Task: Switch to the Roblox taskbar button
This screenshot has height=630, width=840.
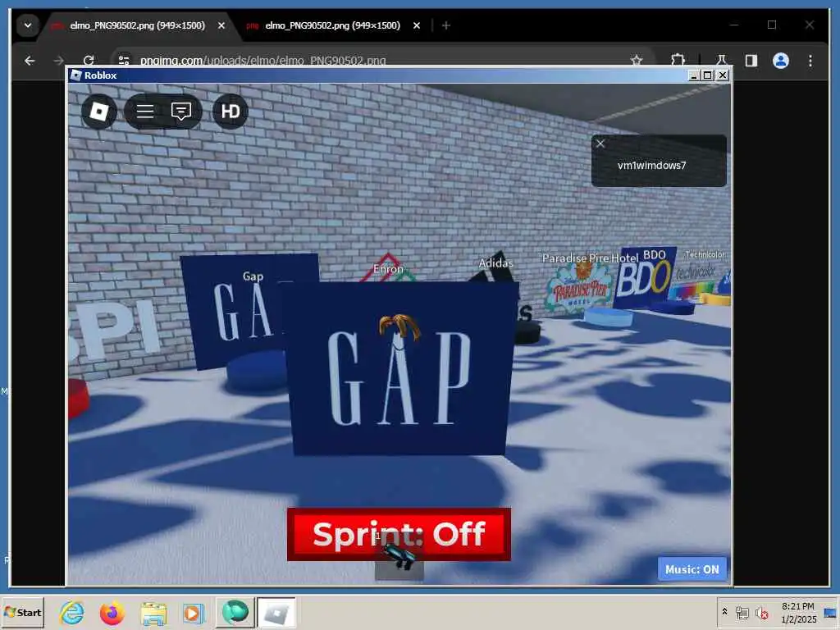Action: (276, 613)
